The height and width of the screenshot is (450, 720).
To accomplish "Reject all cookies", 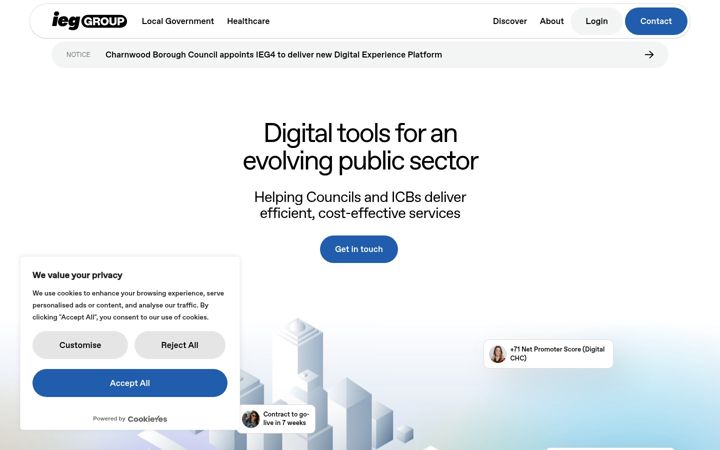I will [x=180, y=345].
